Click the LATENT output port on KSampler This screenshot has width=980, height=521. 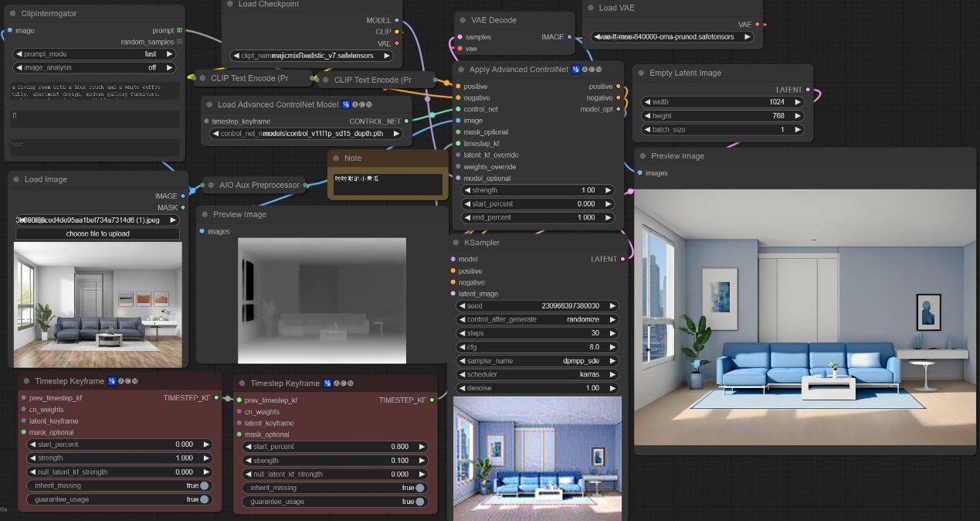point(623,259)
